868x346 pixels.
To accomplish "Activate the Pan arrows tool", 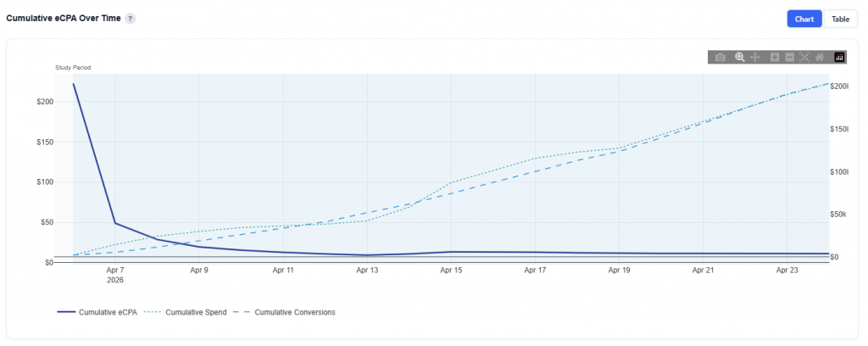I will coord(754,57).
